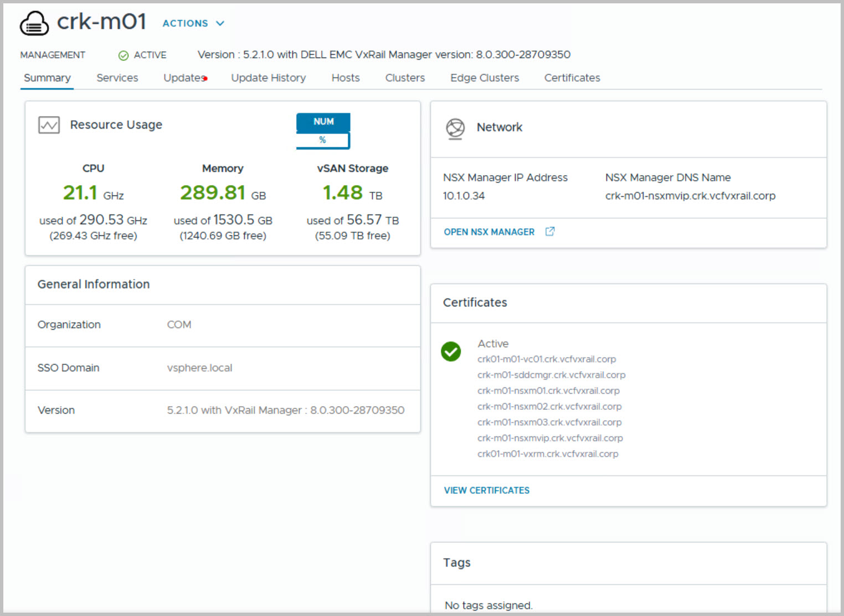Switch resource usage to percent view
The width and height of the screenshot is (844, 616).
pos(322,140)
